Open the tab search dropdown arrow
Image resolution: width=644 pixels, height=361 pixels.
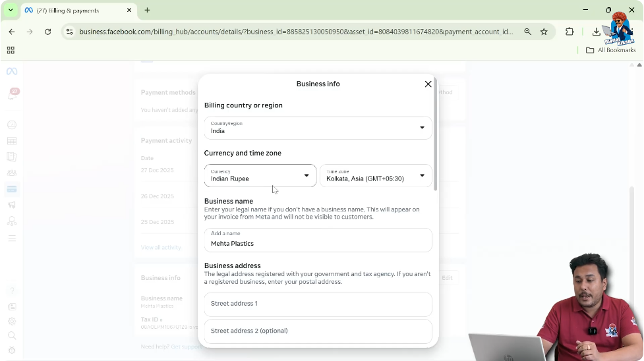click(x=11, y=11)
